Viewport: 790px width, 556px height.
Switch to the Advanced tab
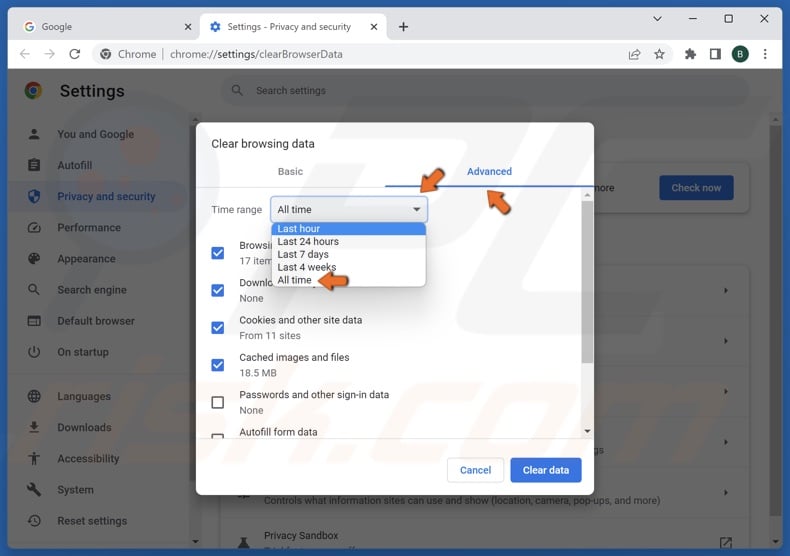489,171
